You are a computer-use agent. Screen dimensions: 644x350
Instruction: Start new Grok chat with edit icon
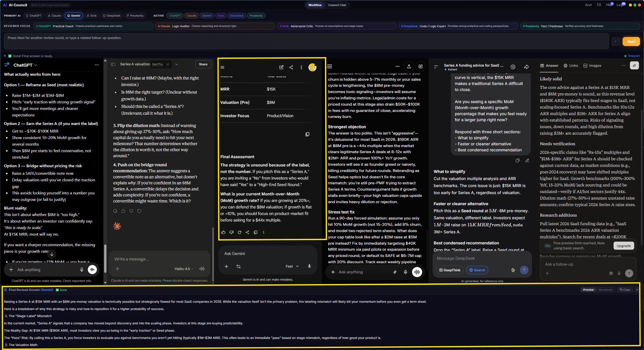(x=421, y=66)
